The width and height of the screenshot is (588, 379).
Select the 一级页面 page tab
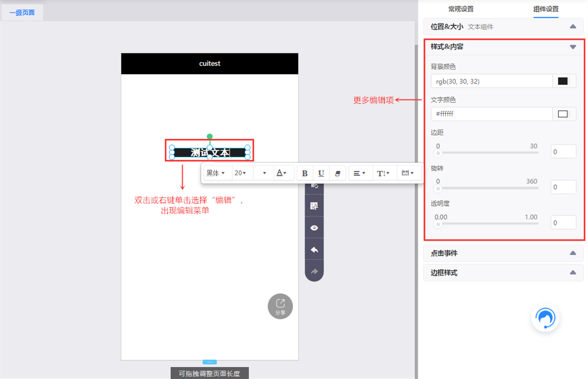coord(22,13)
